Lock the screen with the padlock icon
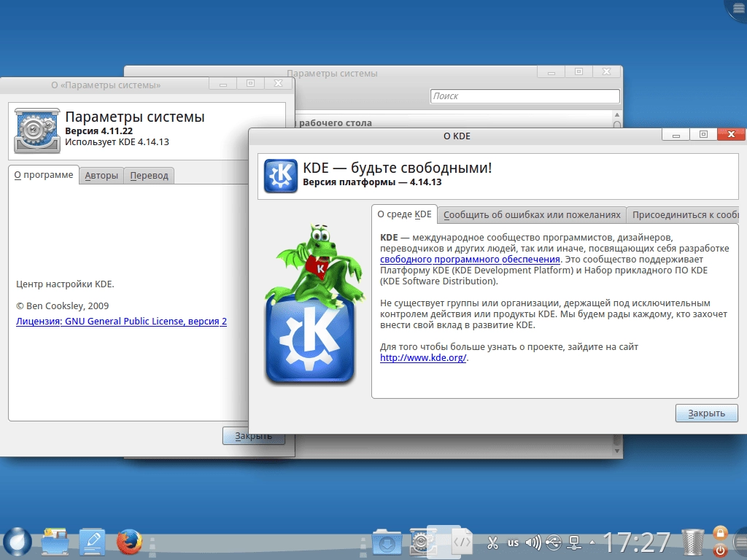 720,532
